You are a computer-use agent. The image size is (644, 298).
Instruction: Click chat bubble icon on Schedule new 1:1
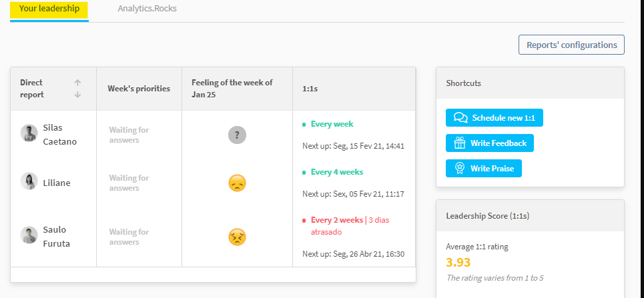(x=460, y=118)
